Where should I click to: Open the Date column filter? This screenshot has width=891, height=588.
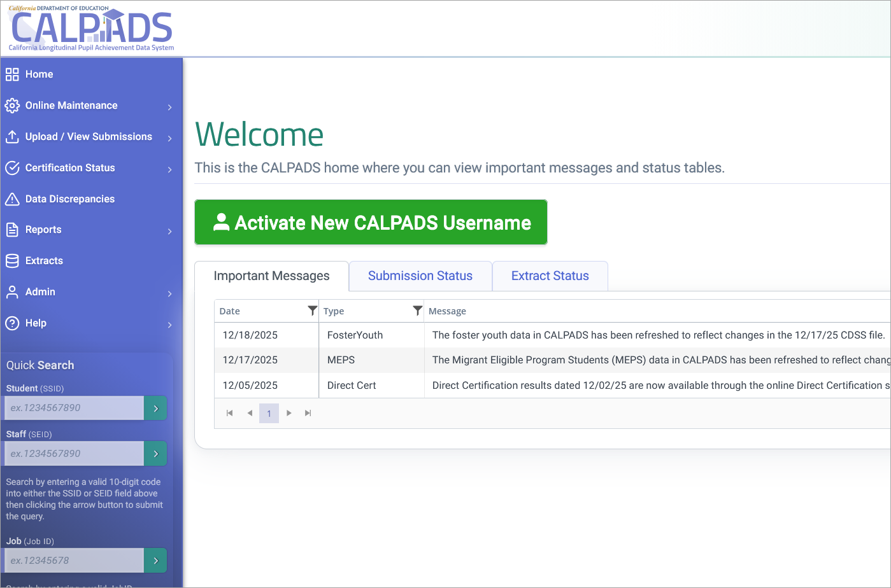tap(312, 311)
